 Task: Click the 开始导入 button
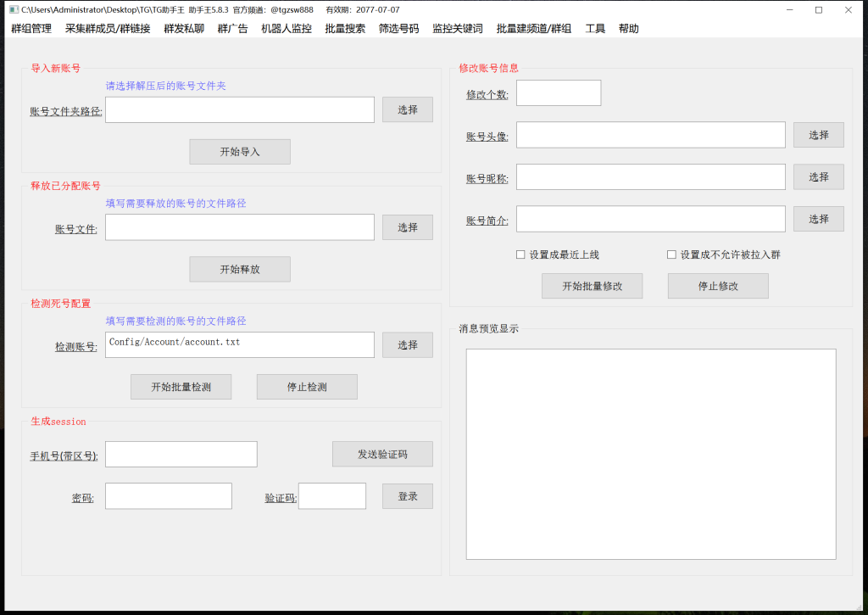coord(240,152)
